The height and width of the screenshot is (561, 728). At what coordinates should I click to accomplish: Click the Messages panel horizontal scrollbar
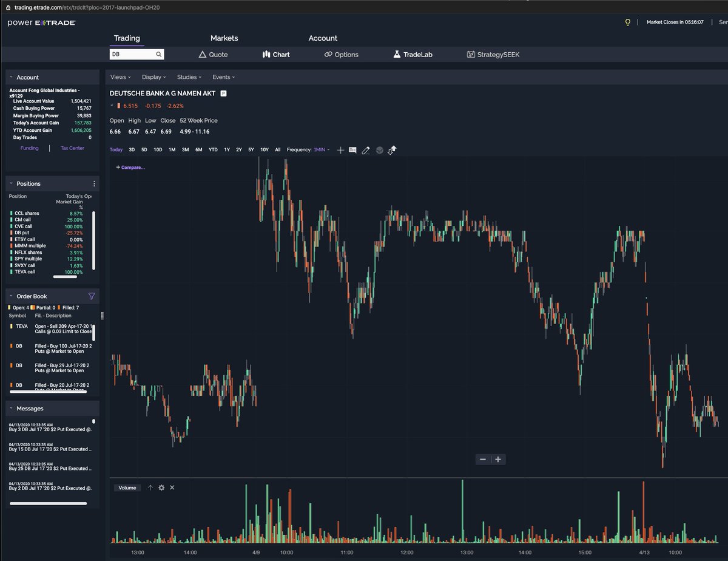pyautogui.click(x=49, y=503)
